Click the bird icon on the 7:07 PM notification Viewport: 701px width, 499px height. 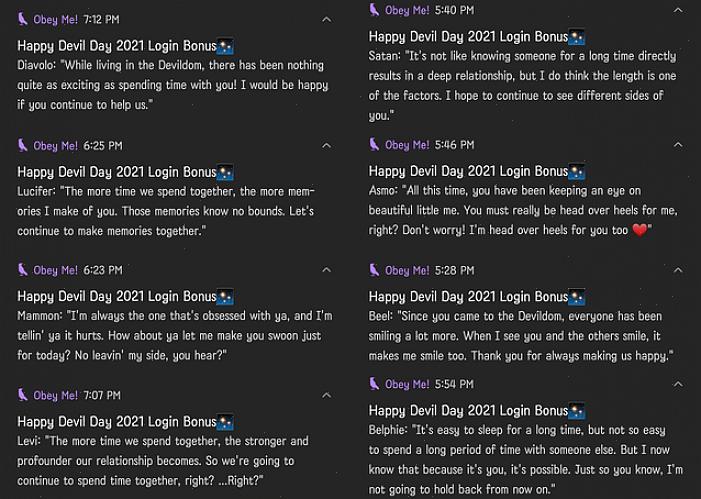click(22, 395)
